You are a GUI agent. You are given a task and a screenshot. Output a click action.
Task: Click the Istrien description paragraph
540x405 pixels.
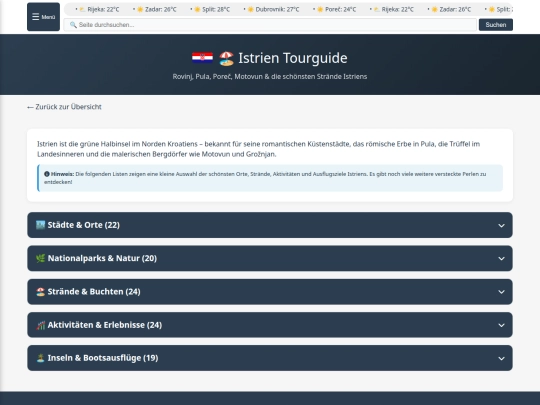tap(259, 149)
